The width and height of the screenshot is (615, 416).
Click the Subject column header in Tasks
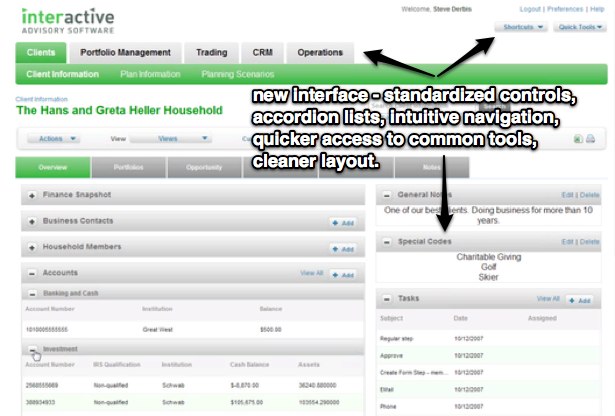point(391,318)
